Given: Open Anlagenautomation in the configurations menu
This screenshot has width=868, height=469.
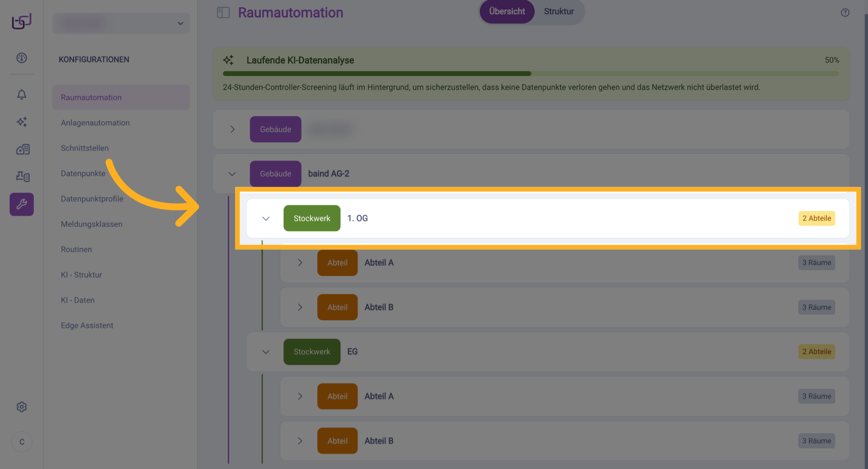Looking at the screenshot, I should [95, 123].
